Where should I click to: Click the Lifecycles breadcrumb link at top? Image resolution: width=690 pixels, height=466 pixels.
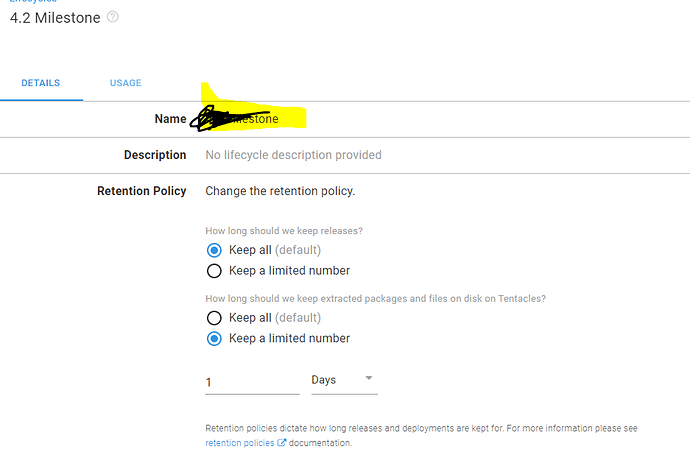[x=33, y=1]
